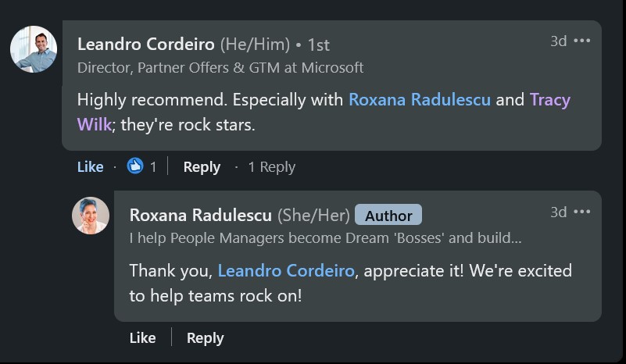Click Roxana's 'I help People Managers' headline
The width and height of the screenshot is (626, 364).
tap(325, 237)
